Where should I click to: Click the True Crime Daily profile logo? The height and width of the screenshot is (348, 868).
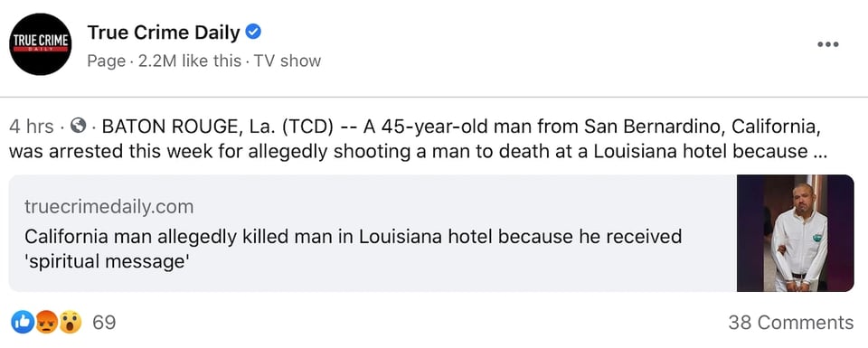point(41,44)
